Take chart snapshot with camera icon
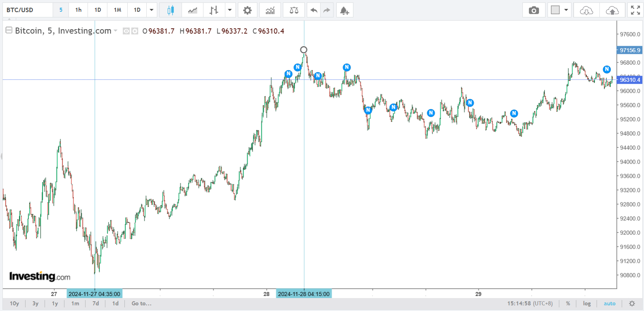 tap(534, 10)
